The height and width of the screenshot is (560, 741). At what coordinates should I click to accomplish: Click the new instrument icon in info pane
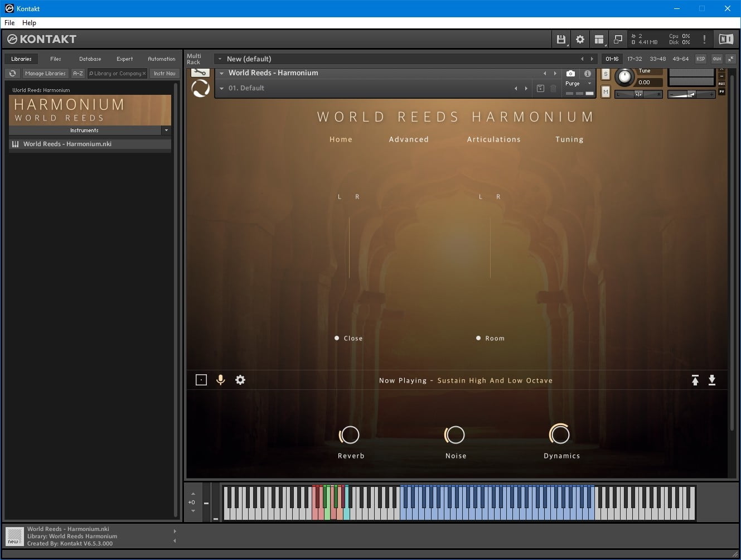coord(13,537)
